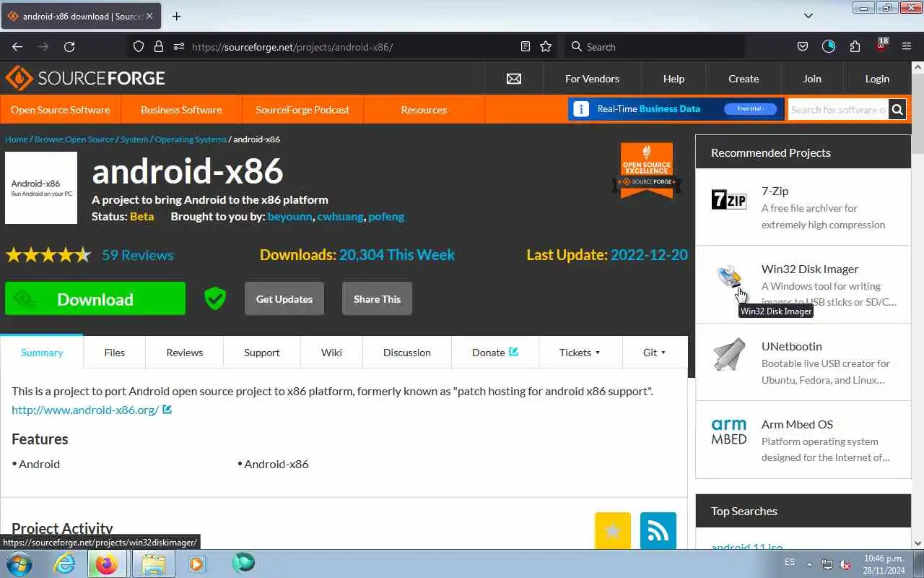The image size is (924, 578).
Task: Switch to the Files tab
Action: point(114,353)
